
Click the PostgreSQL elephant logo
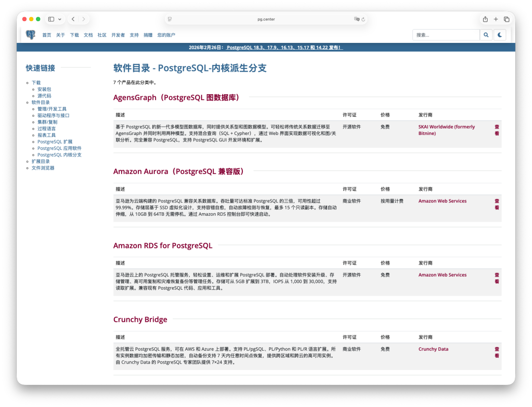click(31, 34)
